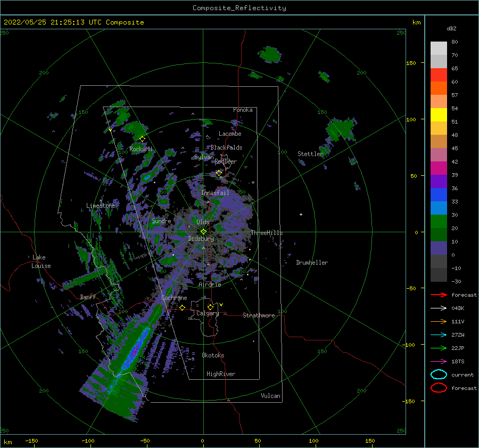Image resolution: width=479 pixels, height=448 pixels.
Task: Click the yellow diamond marker below RedDeer
Action: click(x=219, y=173)
